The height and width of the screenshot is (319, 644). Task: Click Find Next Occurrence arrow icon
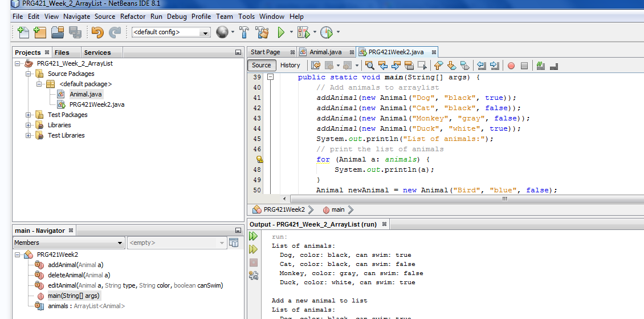(x=396, y=66)
